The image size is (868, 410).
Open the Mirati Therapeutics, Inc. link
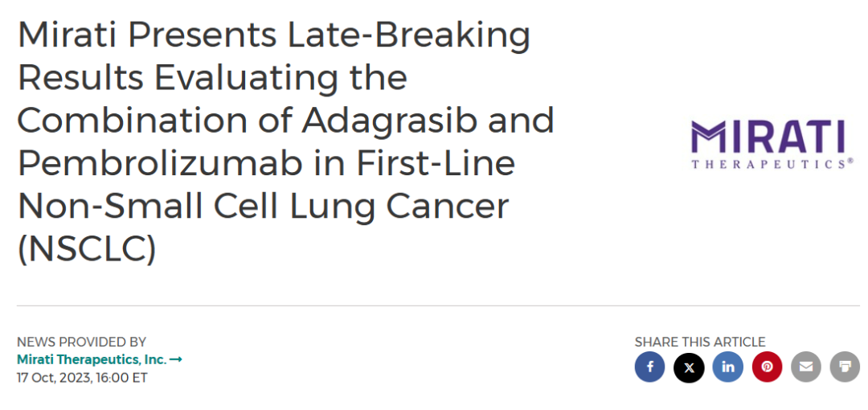click(91, 359)
